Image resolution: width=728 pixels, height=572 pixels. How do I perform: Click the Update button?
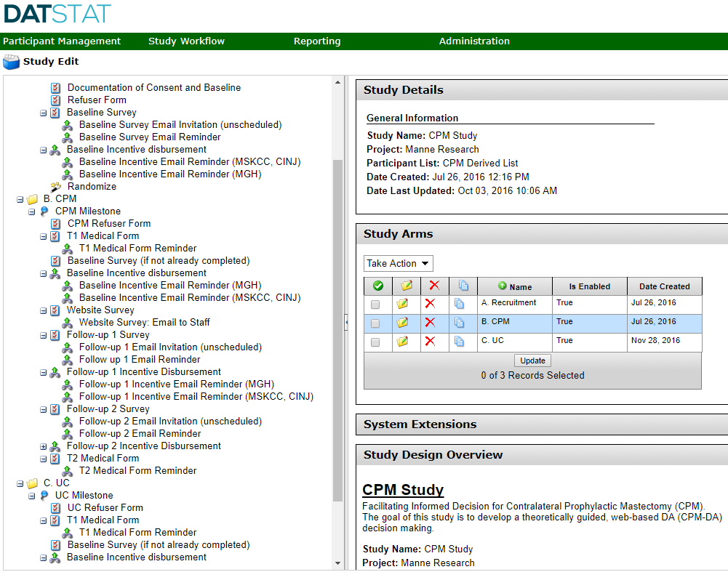(532, 360)
